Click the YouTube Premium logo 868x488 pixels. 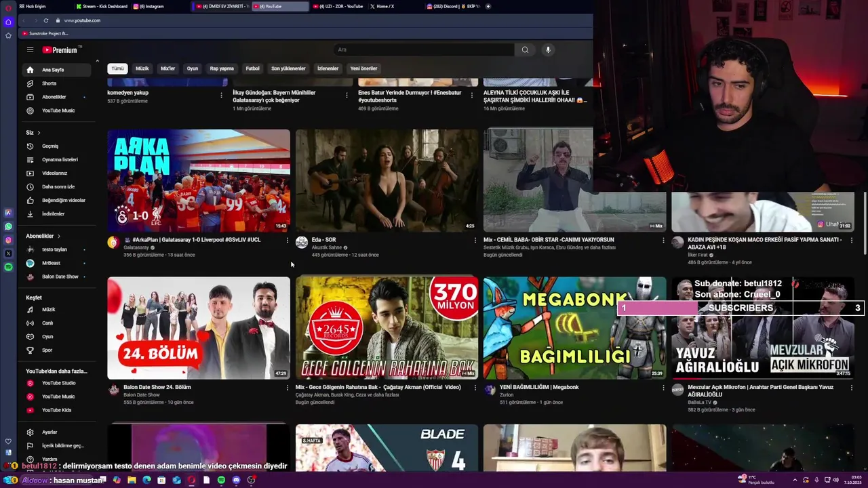pos(62,49)
